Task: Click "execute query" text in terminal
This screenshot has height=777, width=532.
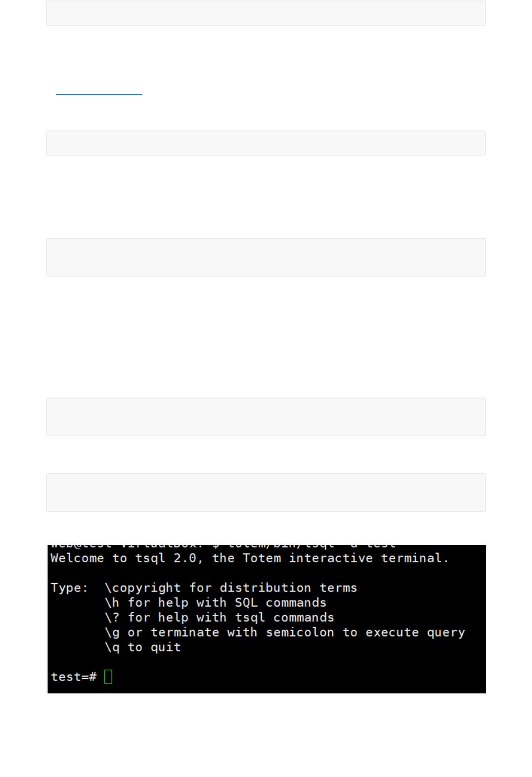Action: (415, 632)
